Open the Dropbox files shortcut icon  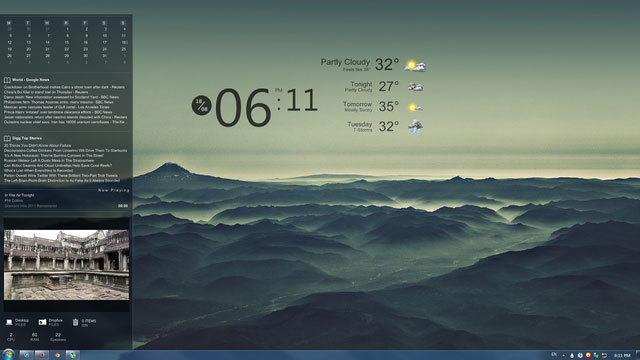pos(42,322)
